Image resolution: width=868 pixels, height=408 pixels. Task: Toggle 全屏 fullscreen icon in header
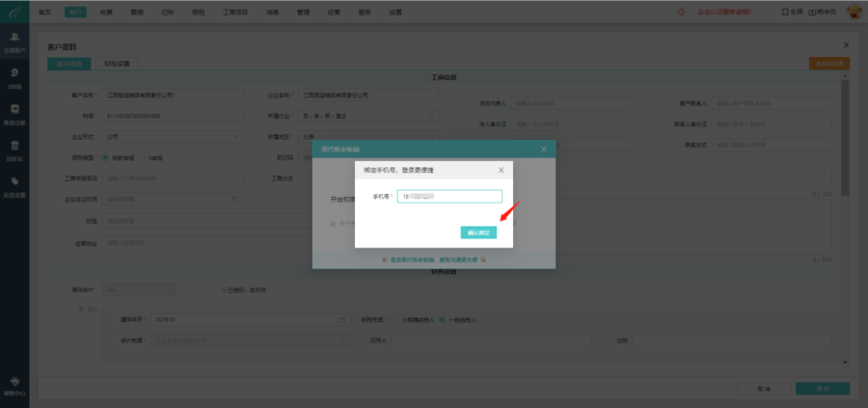(785, 12)
